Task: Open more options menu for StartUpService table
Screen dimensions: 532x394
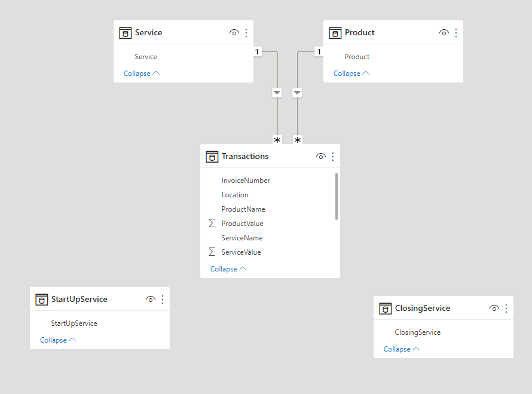Action: point(163,299)
